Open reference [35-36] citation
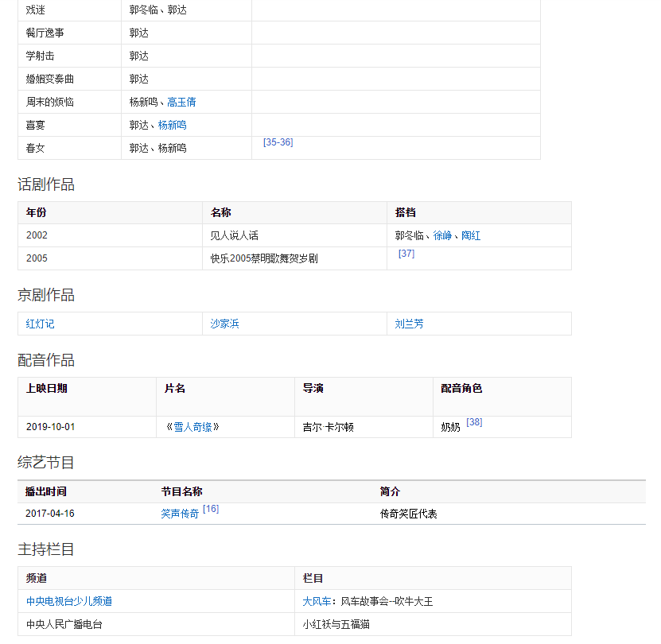 (x=278, y=142)
